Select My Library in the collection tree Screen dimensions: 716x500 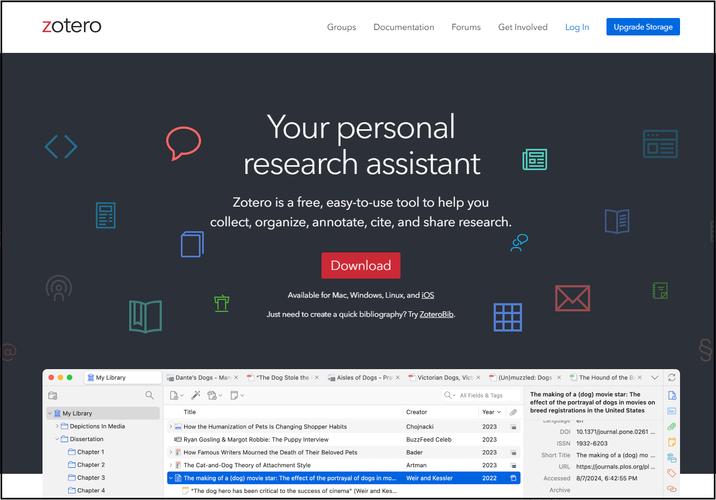pos(103,413)
